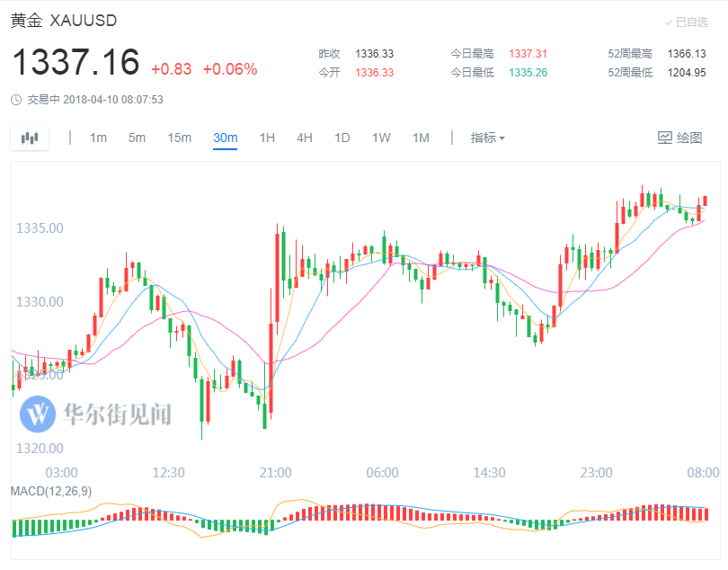Click the candlestick chart type icon
The height and width of the screenshot is (570, 728).
[31, 138]
